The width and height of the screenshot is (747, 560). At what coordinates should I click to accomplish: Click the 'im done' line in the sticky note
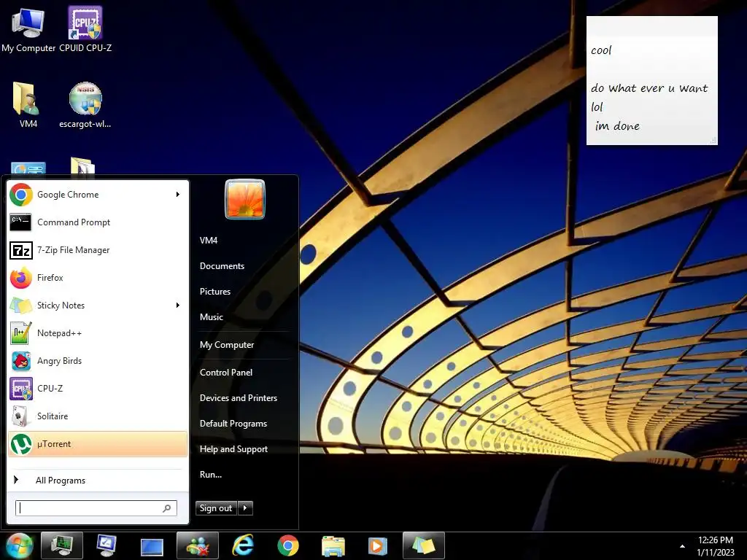pos(617,125)
